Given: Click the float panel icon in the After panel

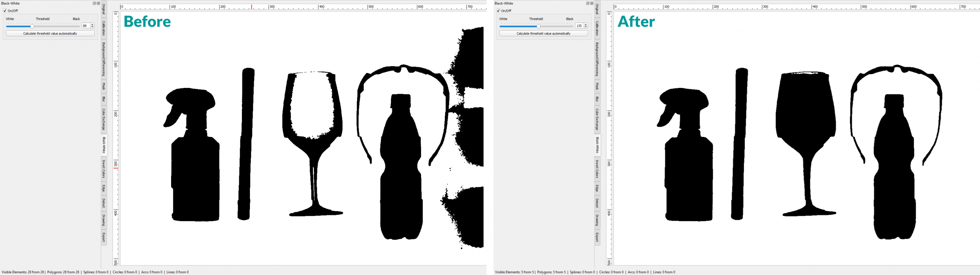Looking at the screenshot, I should [588, 3].
